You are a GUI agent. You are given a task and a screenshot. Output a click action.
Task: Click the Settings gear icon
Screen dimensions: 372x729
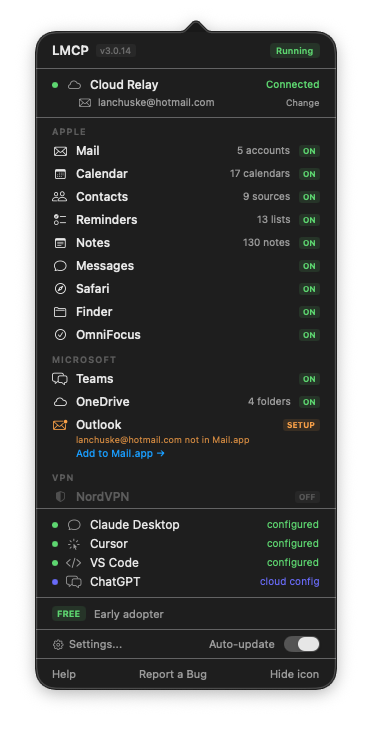coord(58,645)
